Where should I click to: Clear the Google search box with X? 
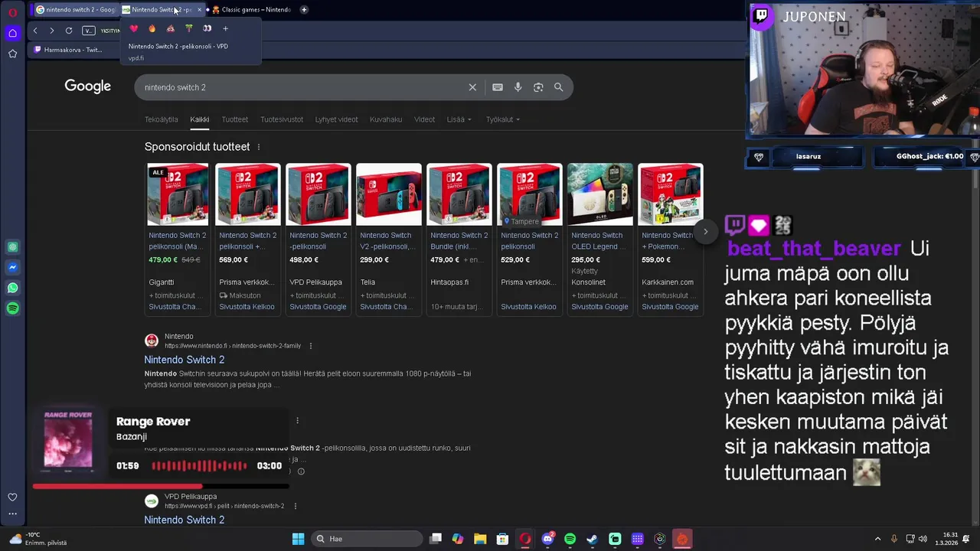click(x=472, y=87)
